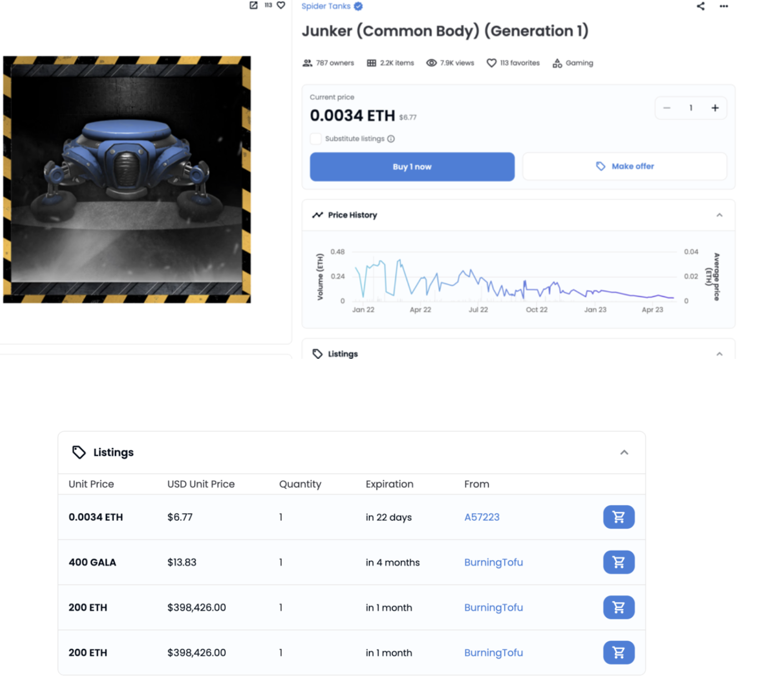Click the 0.0034 ETH current price text
The image size is (761, 700).
tap(352, 115)
